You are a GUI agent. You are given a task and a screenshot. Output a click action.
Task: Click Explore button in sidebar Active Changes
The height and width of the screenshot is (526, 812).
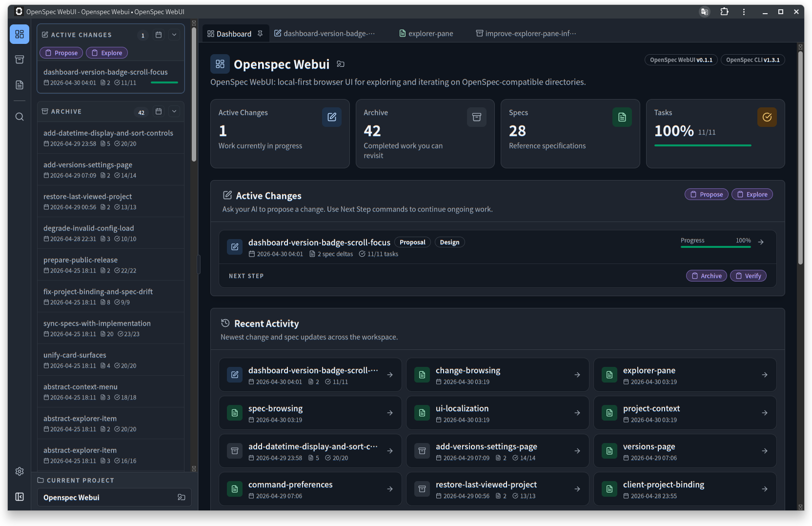point(107,53)
